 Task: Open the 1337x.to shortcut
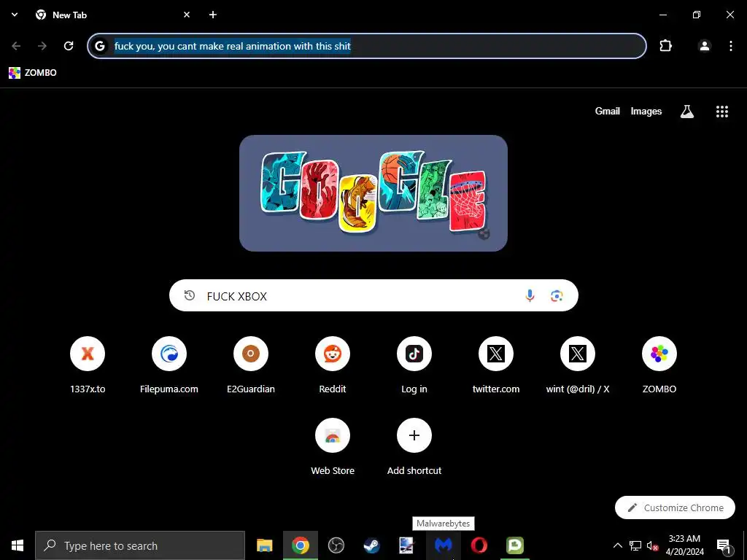pyautogui.click(x=88, y=365)
